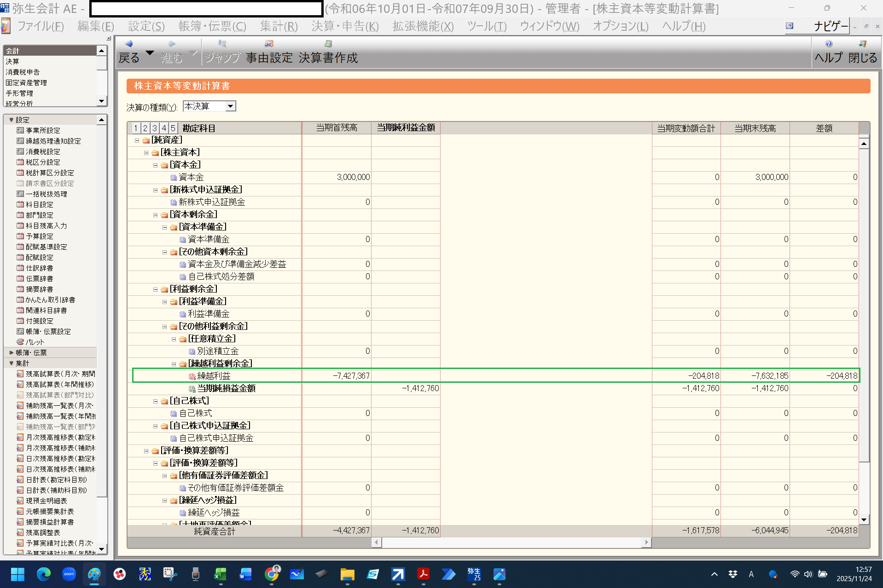Collapse the [株主資本] tree node
Viewport: 883px width, 588px height.
click(x=146, y=153)
